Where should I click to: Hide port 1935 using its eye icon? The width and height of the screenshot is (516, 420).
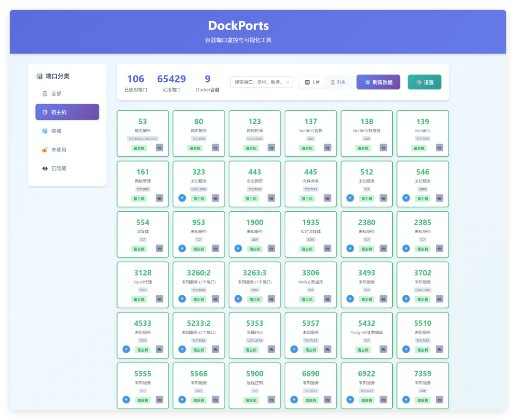coord(327,248)
